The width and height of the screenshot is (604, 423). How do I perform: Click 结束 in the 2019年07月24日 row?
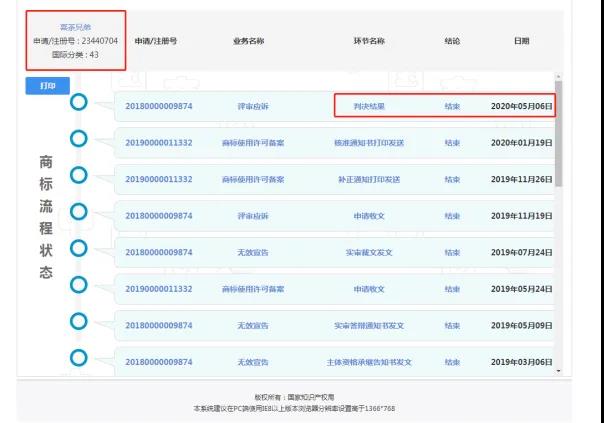452,253
